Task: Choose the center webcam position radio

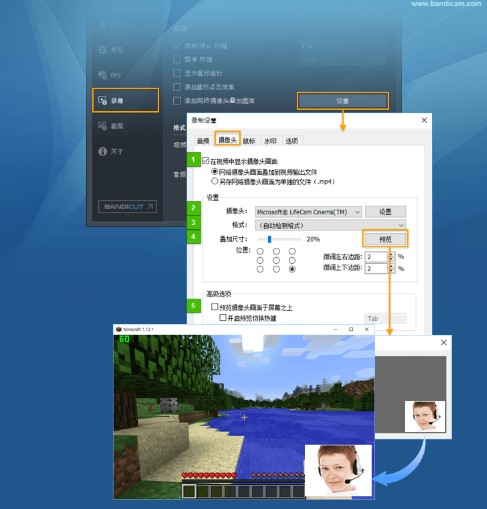Action: point(276,260)
